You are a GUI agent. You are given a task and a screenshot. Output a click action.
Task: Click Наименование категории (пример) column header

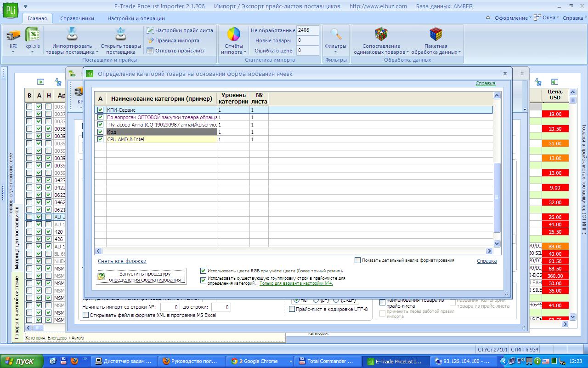pyautogui.click(x=162, y=98)
